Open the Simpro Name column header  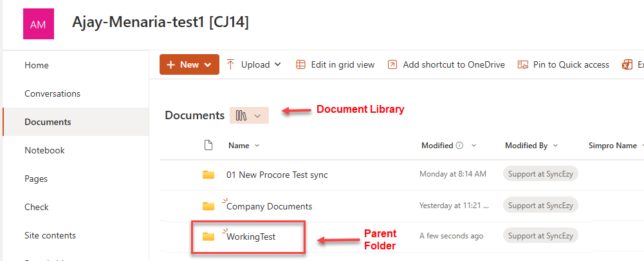(614, 146)
